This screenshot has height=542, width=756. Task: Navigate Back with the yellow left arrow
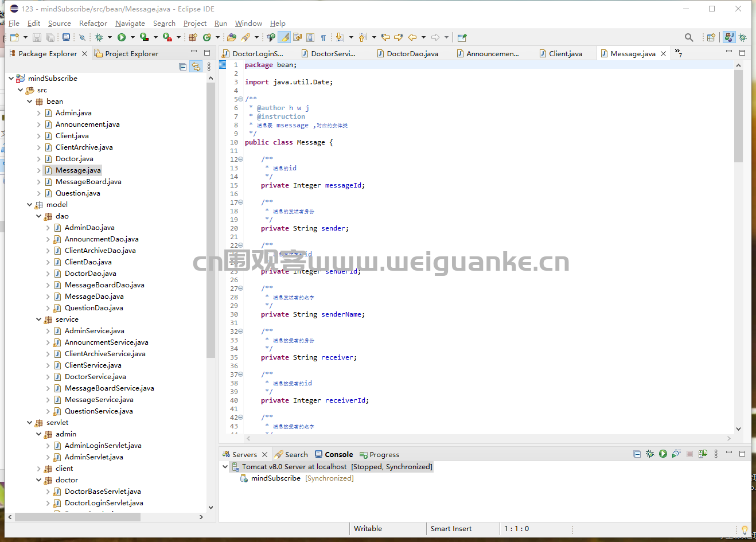412,37
